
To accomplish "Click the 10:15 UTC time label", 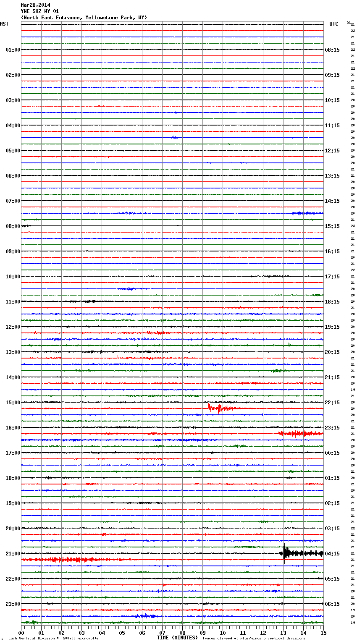I will click(x=332, y=100).
